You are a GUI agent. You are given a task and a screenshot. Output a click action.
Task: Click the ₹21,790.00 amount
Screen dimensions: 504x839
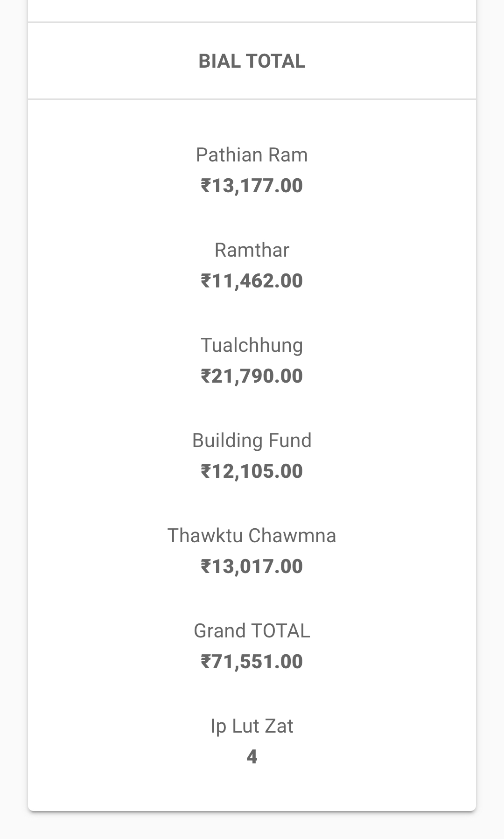(x=252, y=376)
